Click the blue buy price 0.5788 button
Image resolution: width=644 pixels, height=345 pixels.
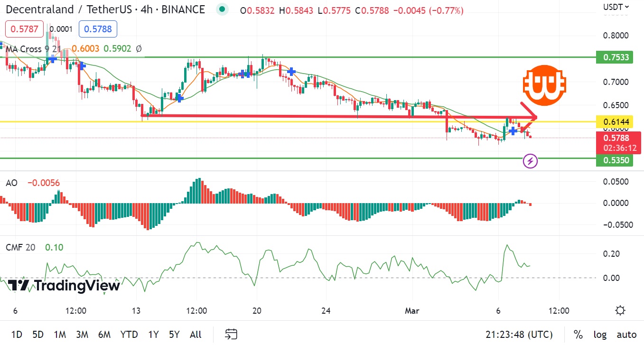(98, 29)
